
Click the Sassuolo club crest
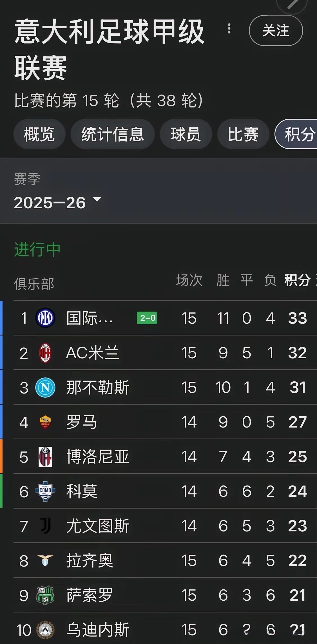45,595
